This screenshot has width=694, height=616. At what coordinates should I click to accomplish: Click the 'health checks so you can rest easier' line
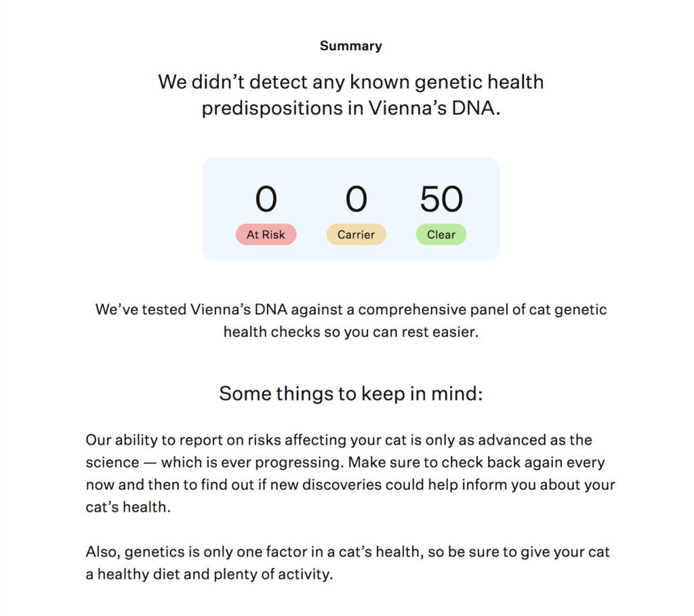pyautogui.click(x=351, y=332)
